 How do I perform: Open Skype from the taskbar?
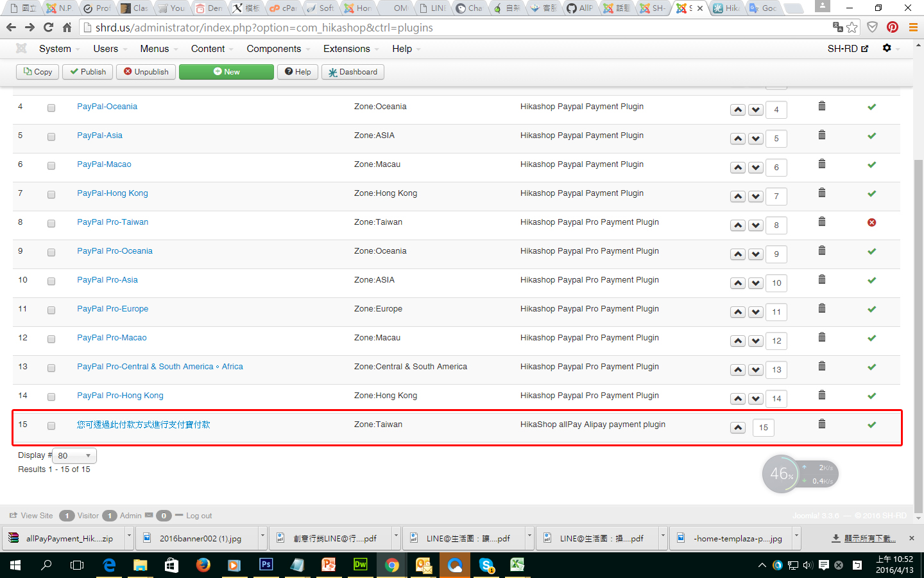486,565
